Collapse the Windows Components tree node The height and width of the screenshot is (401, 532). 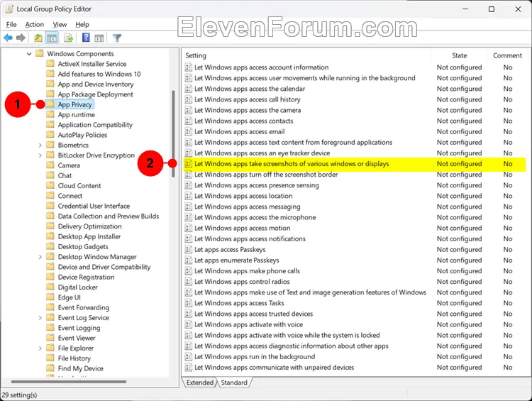[x=29, y=54]
